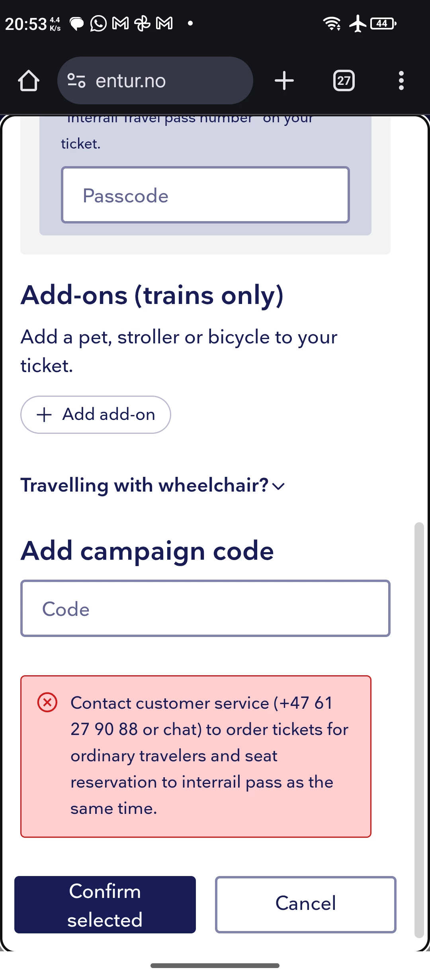This screenshot has width=430, height=980.
Task: Click Confirm selected button
Action: click(105, 905)
